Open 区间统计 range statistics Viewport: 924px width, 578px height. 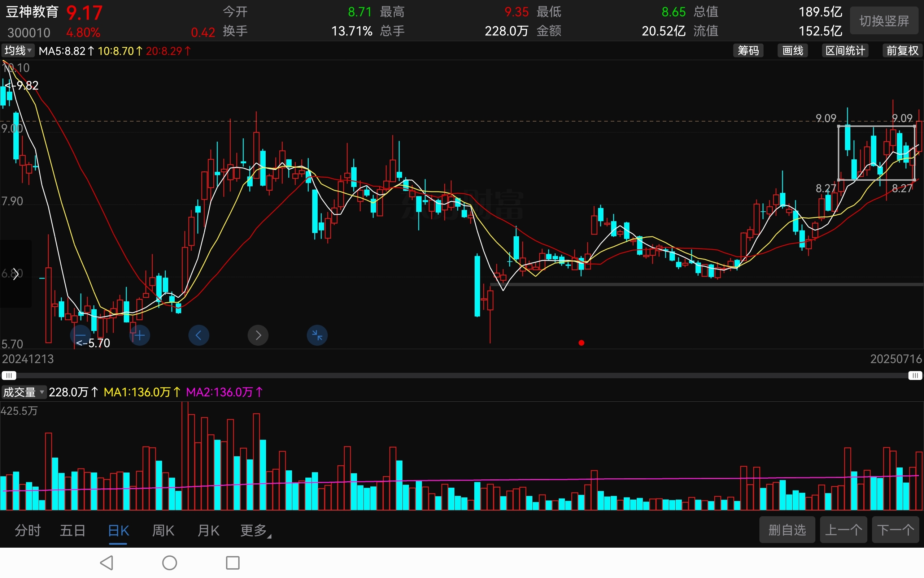pyautogui.click(x=845, y=51)
